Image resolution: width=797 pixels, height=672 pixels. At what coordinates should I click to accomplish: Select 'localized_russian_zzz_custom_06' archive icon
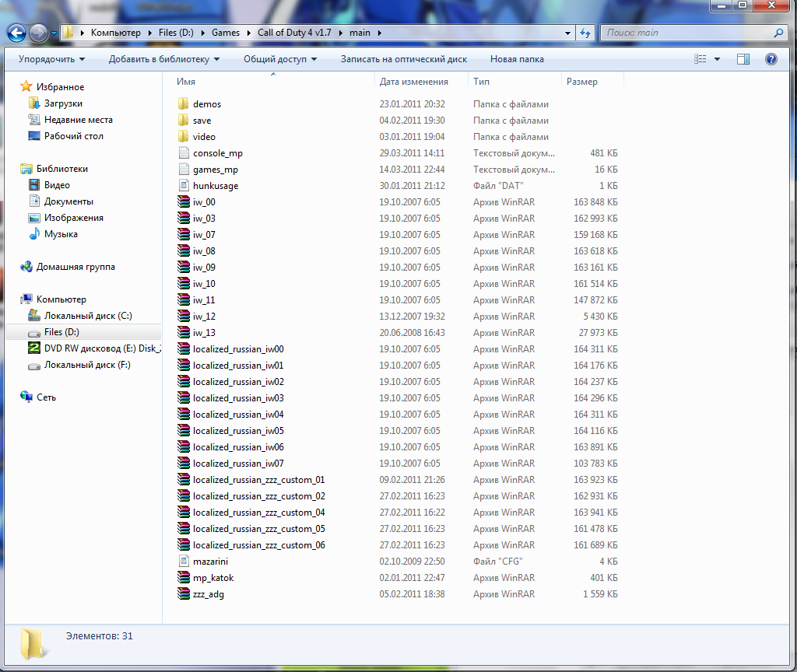[184, 544]
